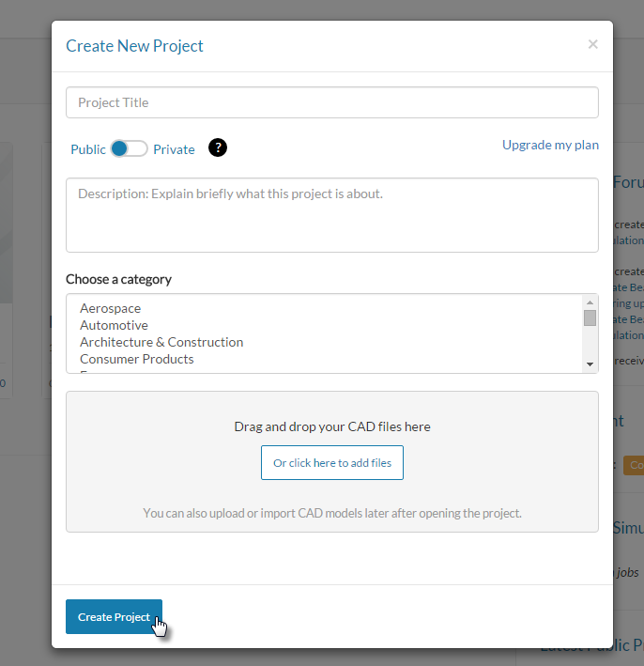
Task: Toggle the Public/Private visibility switch
Action: [x=129, y=148]
